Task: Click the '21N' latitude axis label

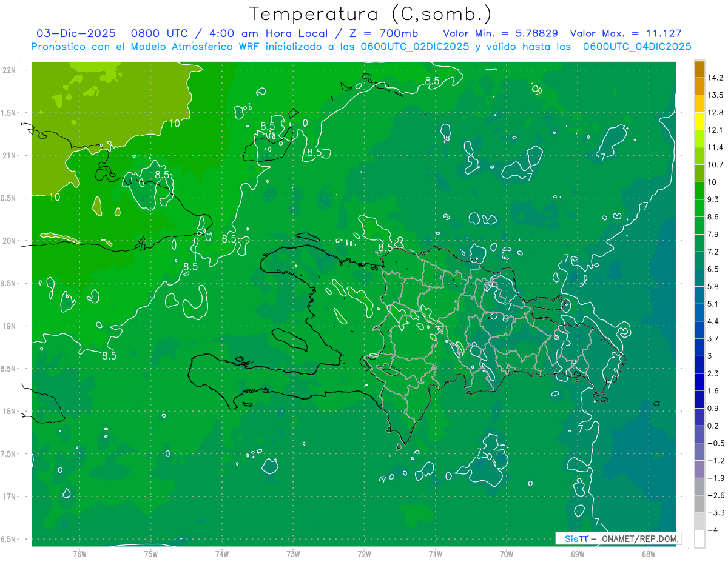Action: coord(9,156)
